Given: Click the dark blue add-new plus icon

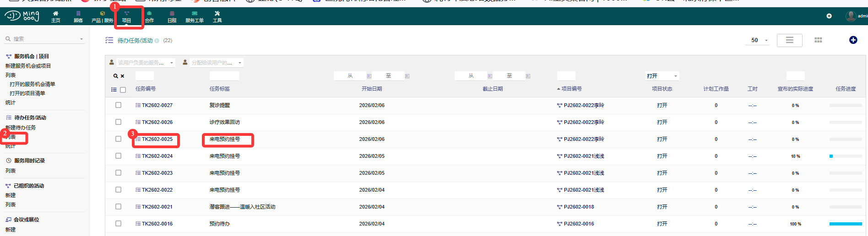Looking at the screenshot, I should click(853, 40).
